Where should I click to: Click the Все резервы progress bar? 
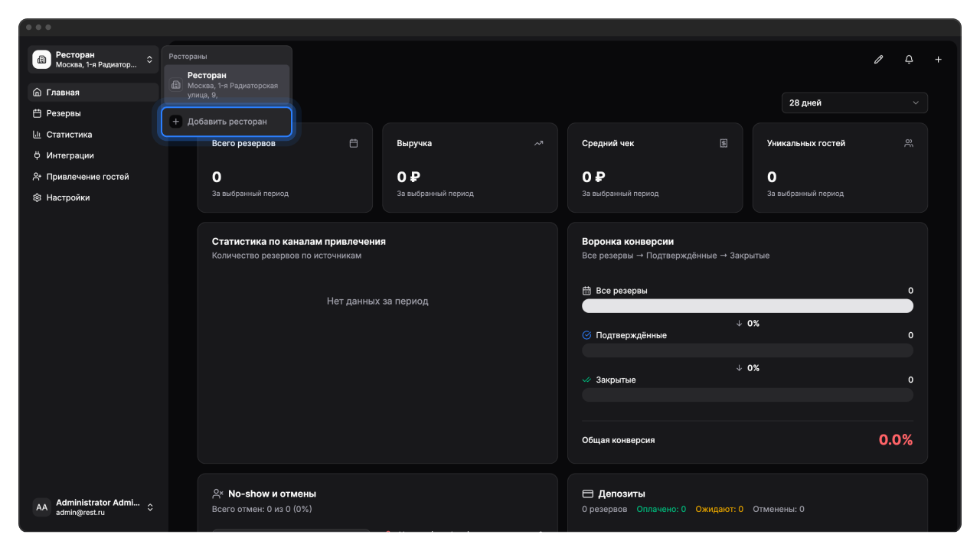tap(747, 306)
